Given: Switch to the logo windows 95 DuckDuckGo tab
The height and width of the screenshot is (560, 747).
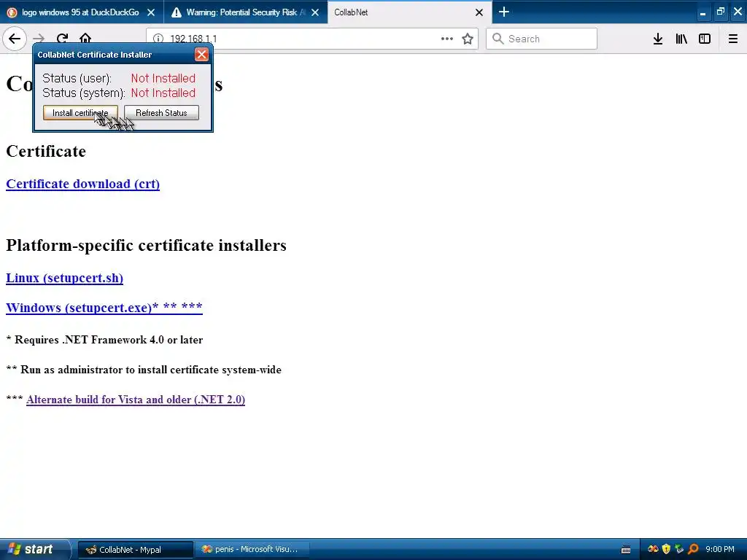Looking at the screenshot, I should coord(80,12).
